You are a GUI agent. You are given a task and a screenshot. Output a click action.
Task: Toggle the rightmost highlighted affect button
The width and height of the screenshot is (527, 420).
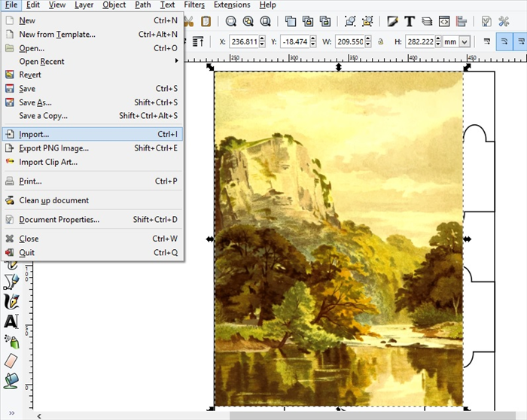coord(521,41)
